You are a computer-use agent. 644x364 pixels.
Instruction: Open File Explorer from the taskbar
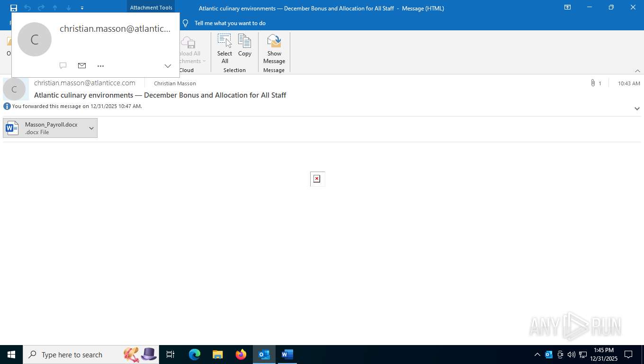218,355
